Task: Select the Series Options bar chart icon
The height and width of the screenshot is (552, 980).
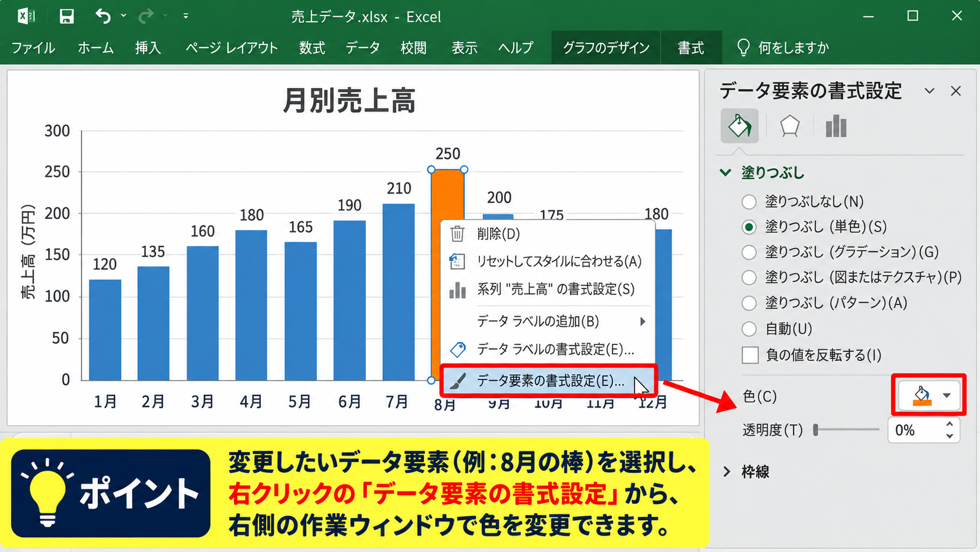Action: coord(836,126)
